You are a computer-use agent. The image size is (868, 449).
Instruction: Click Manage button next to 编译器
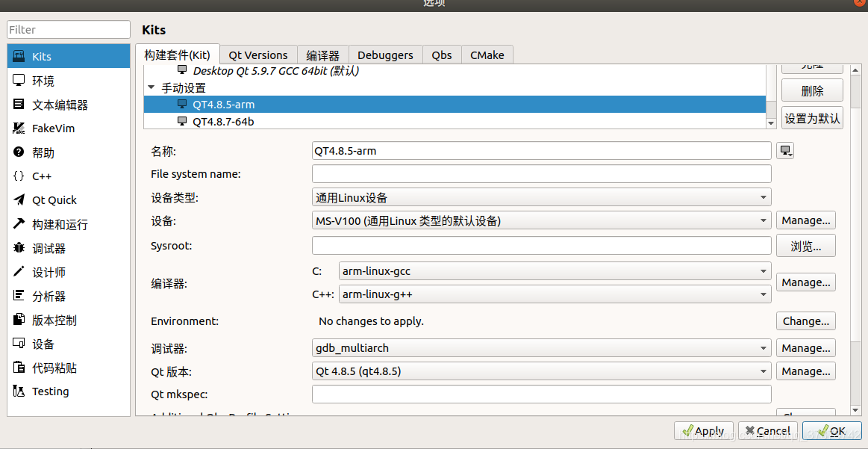pos(805,282)
